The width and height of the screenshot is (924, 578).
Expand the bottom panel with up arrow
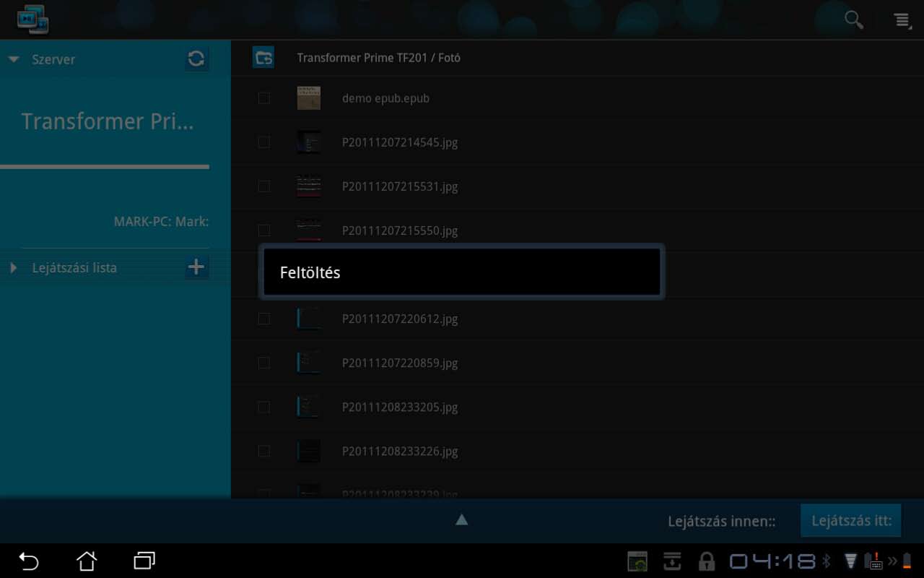pos(462,519)
